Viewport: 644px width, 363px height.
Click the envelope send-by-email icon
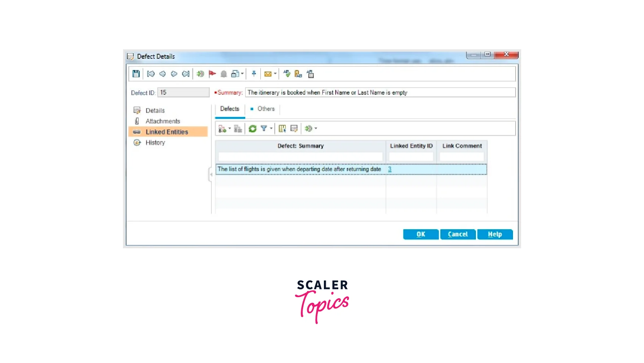(x=268, y=74)
